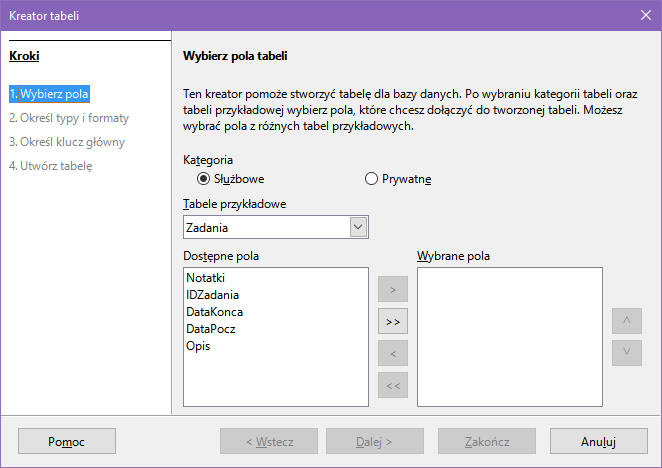Viewport: 662px width, 468px height.
Task: Click the remove single field '<' button
Action: click(x=392, y=354)
